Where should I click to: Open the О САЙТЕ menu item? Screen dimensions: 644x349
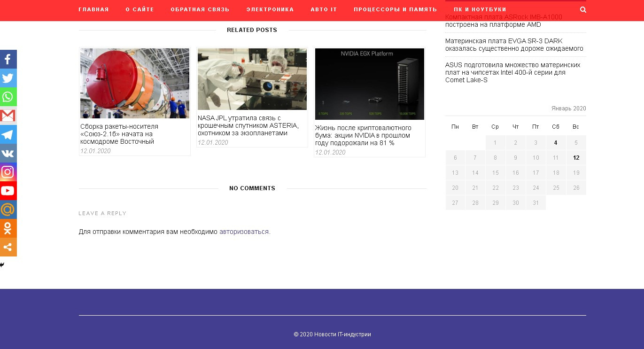pyautogui.click(x=140, y=9)
